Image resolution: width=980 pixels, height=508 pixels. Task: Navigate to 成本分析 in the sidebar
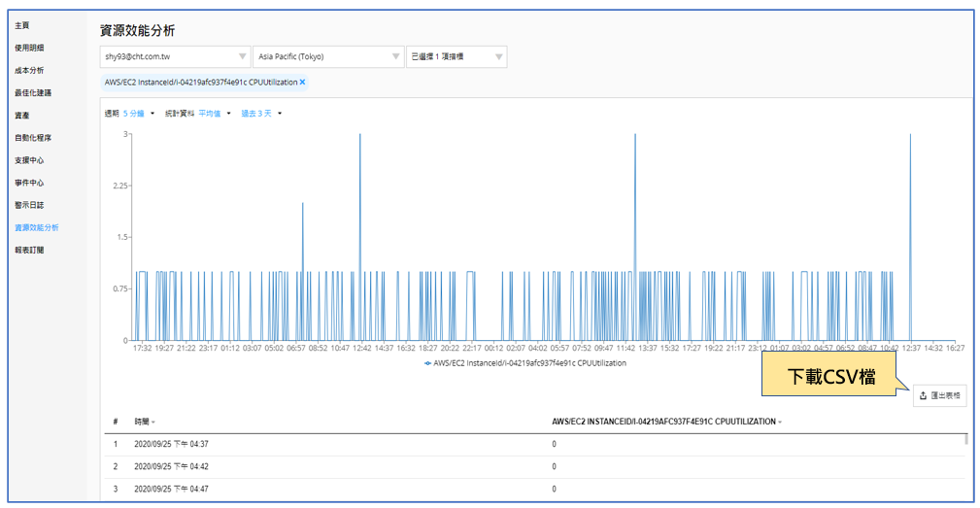[29, 70]
